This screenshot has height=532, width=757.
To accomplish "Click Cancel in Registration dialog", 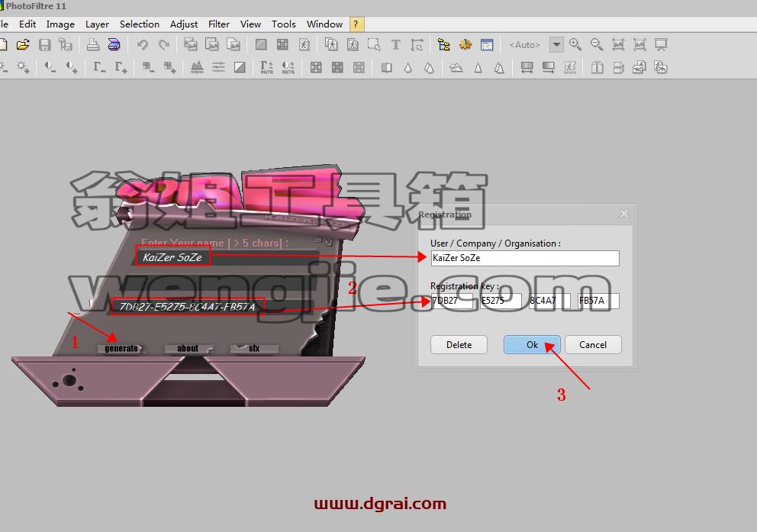I will tap(593, 345).
